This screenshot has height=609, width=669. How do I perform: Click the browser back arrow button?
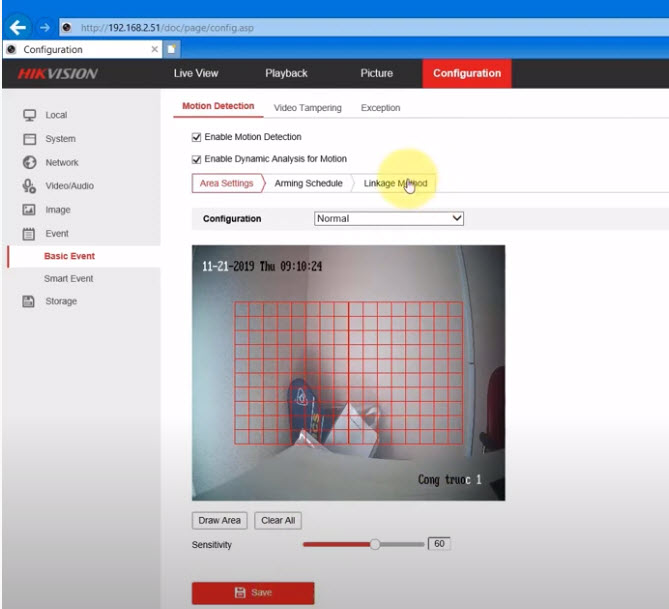(x=18, y=27)
